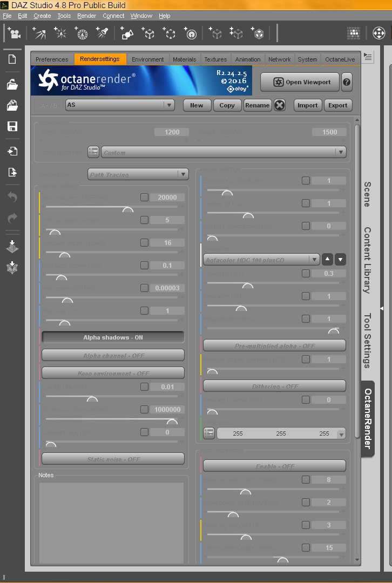Create a new point light
Viewport: 392px width, 583px height.
click(x=60, y=33)
